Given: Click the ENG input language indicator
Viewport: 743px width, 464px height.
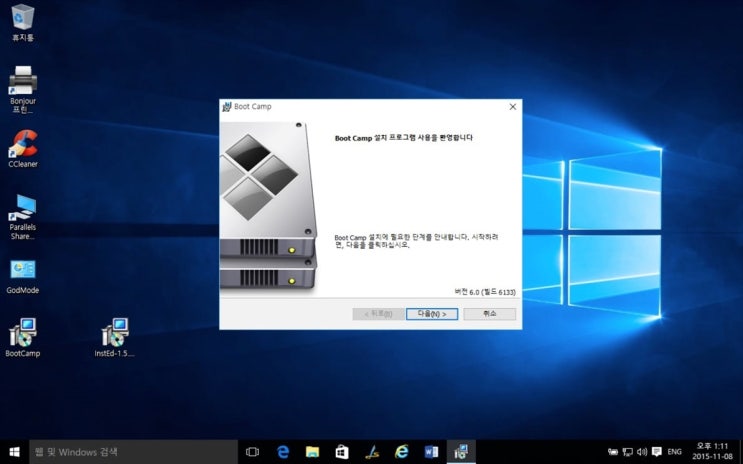Looking at the screenshot, I should [x=674, y=452].
